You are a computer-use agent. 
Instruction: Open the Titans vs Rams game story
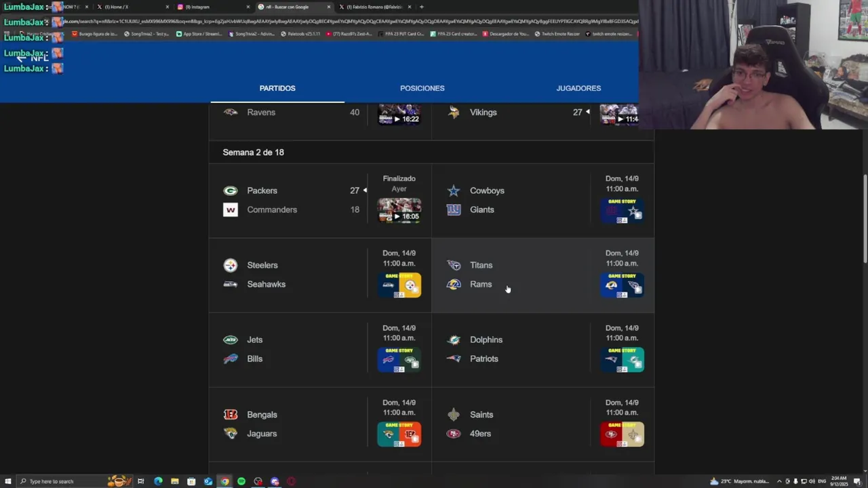click(x=622, y=285)
